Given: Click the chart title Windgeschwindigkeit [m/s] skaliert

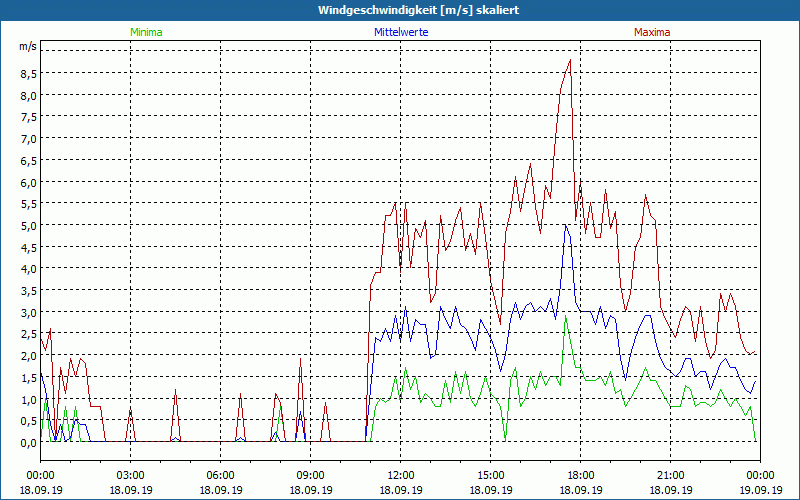Looking at the screenshot, I should pyautogui.click(x=418, y=10).
